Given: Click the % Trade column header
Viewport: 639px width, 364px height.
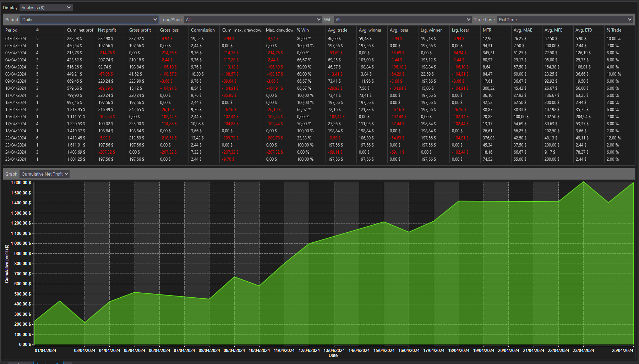Looking at the screenshot, I should 619,30.
